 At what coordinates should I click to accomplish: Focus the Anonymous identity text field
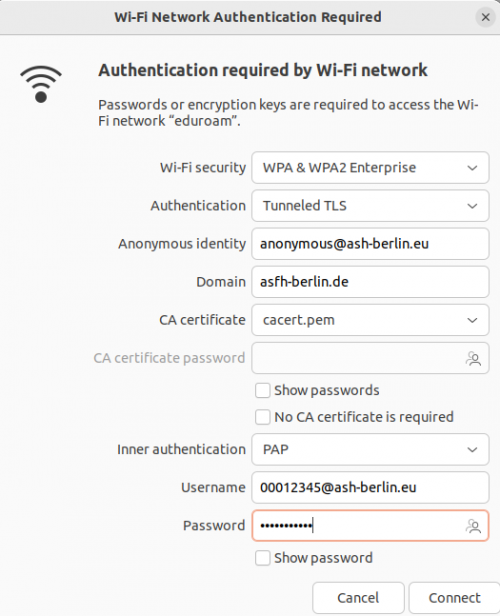(x=370, y=244)
